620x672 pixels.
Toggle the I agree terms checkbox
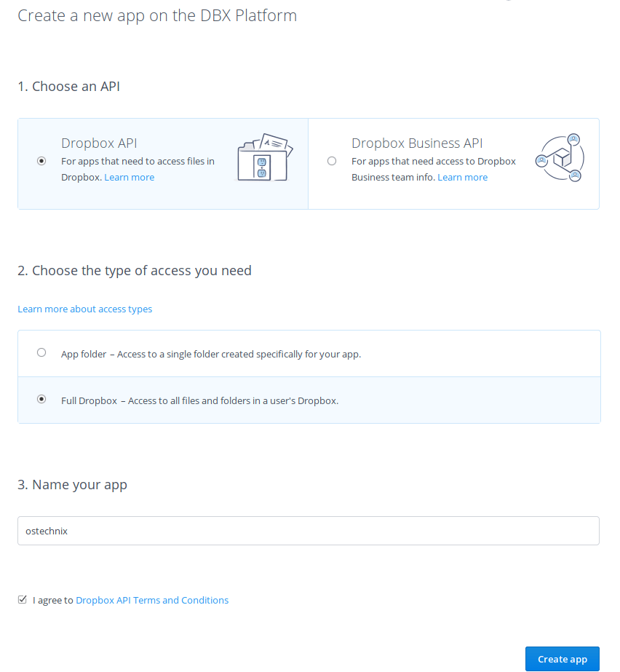[x=23, y=600]
